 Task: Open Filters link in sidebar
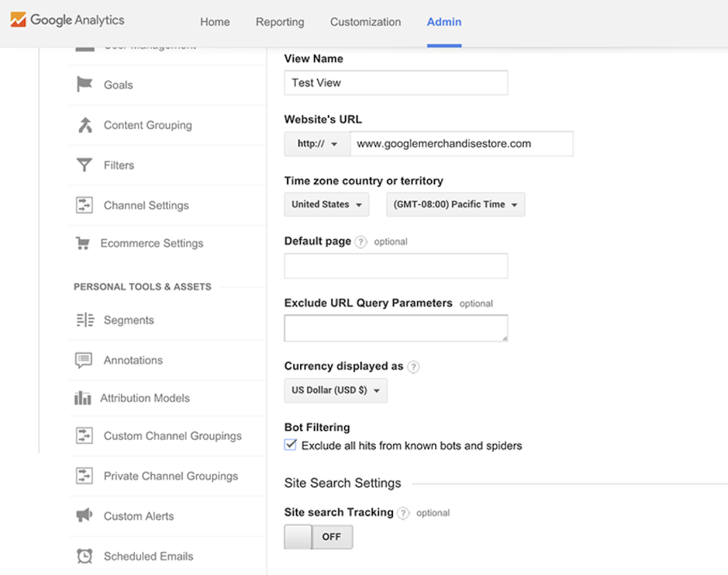119,165
